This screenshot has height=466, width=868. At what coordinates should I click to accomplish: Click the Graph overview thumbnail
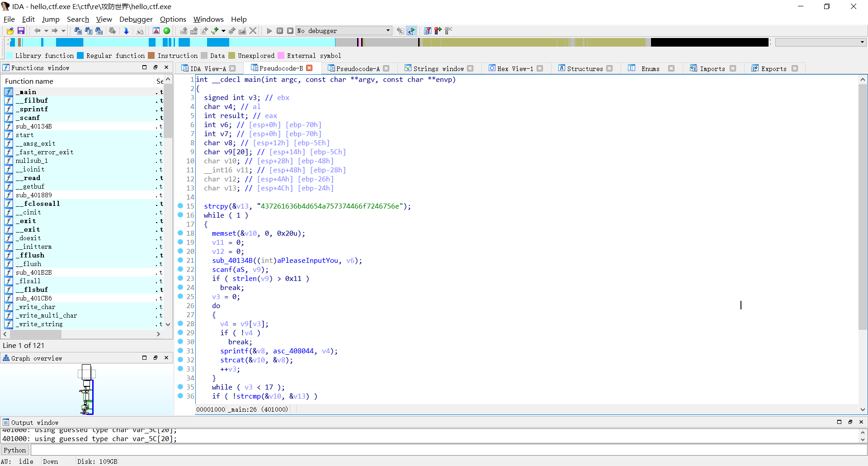click(87, 390)
